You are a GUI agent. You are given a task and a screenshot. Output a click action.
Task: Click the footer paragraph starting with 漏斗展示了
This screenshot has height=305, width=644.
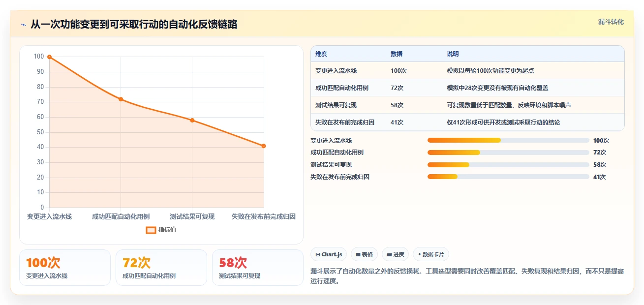(467, 276)
